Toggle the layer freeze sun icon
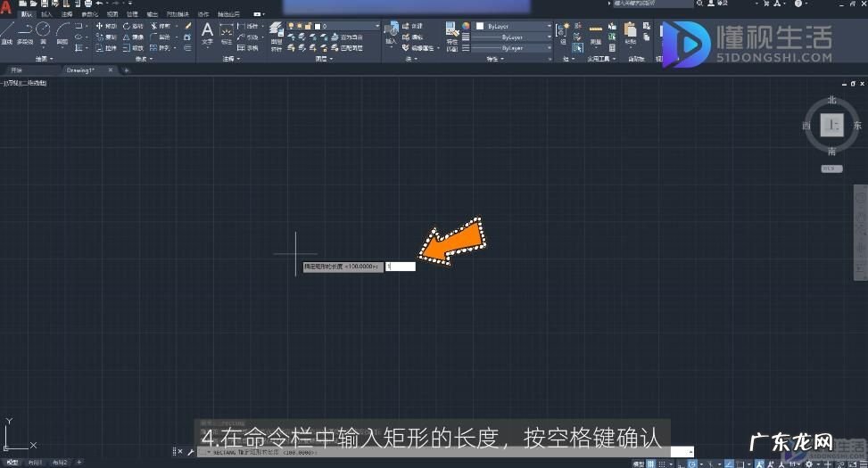868x468 pixels. pos(300,26)
